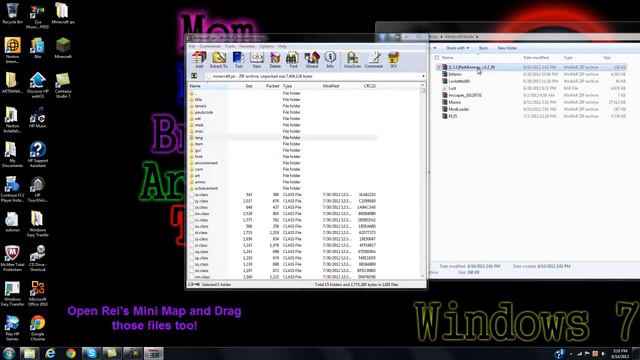Open the Options menu in WinRAR
Image resolution: width=640 pixels, height=360 pixels.
(x=267, y=46)
